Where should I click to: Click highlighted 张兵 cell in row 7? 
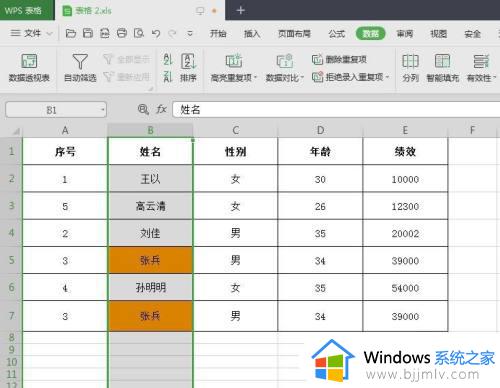150,316
